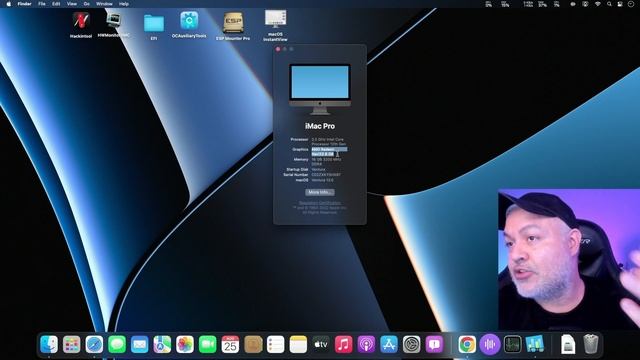The width and height of the screenshot is (640, 360).
Task: Open the App Store in Dock
Action: pos(389,344)
